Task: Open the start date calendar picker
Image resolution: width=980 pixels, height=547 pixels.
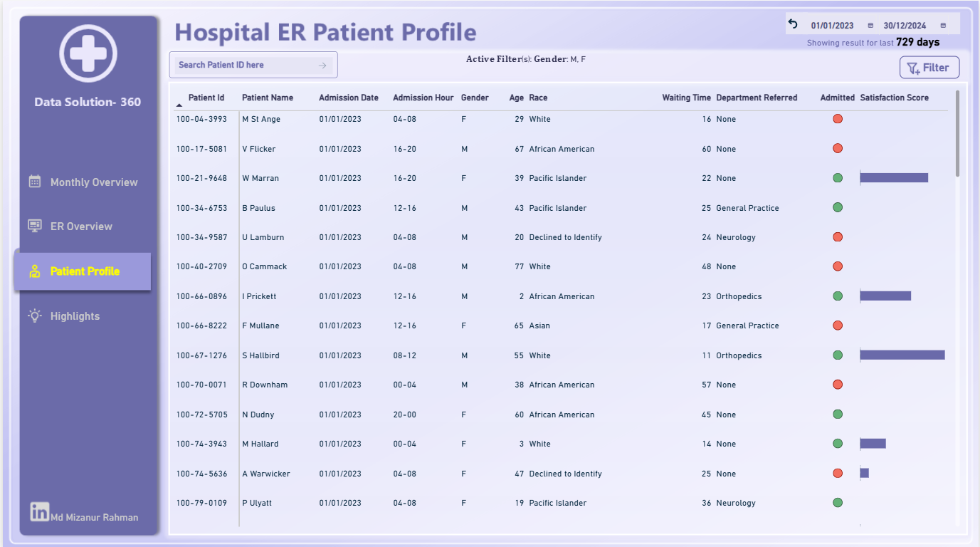Action: 870,26
